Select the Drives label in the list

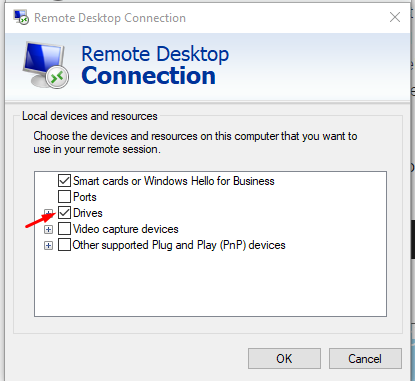click(88, 213)
